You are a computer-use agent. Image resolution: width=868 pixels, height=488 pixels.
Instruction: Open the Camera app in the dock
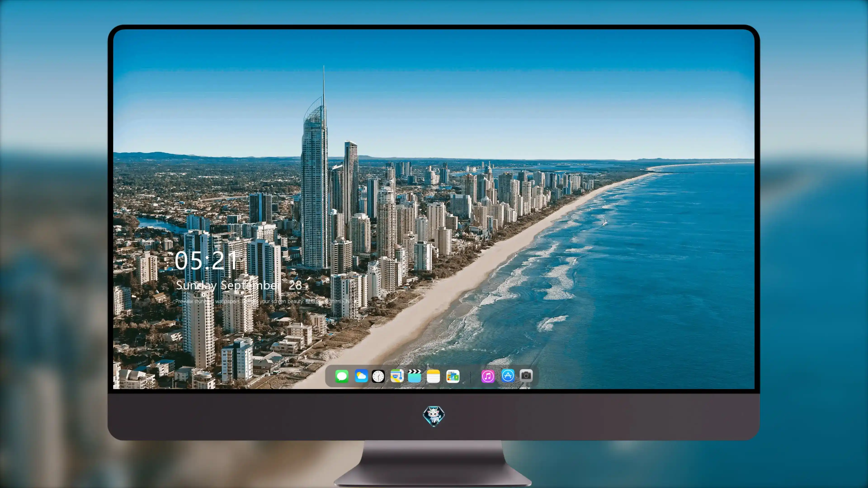click(526, 375)
